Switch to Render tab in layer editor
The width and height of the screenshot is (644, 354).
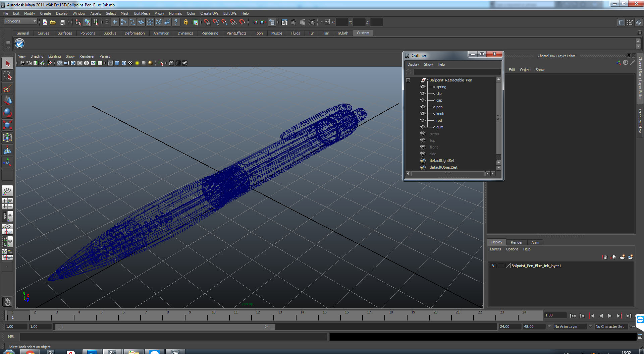(517, 242)
